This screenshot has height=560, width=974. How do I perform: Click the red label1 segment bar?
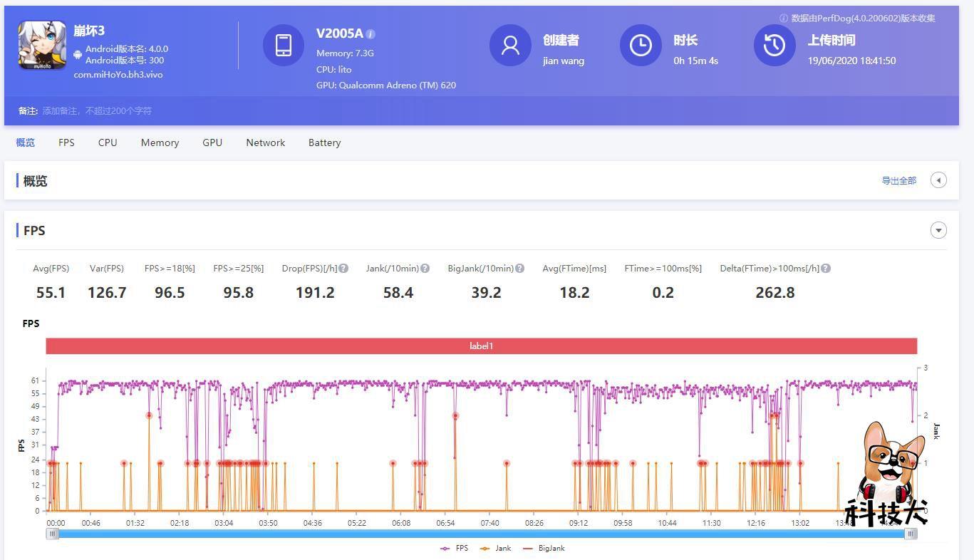481,346
